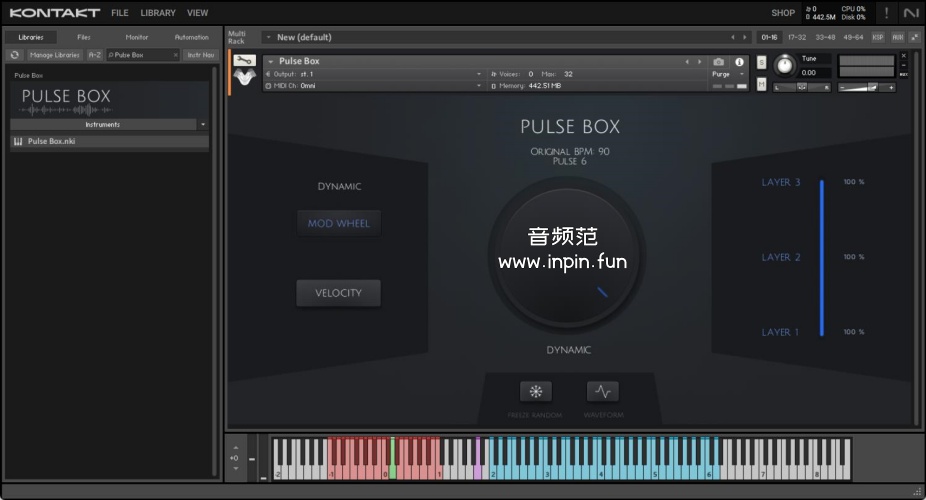Open the LIBRARY menu
The height and width of the screenshot is (500, 926).
(x=158, y=12)
